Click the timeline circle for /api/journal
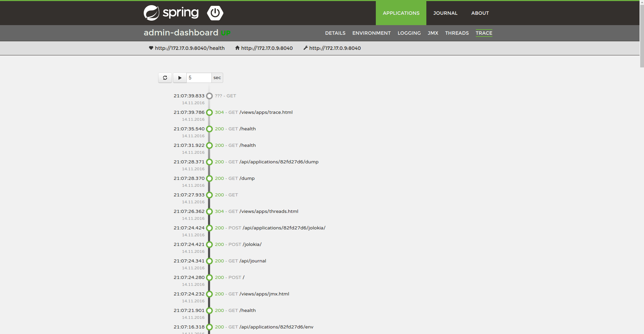Screen dimensions: 644x334 click(209, 261)
